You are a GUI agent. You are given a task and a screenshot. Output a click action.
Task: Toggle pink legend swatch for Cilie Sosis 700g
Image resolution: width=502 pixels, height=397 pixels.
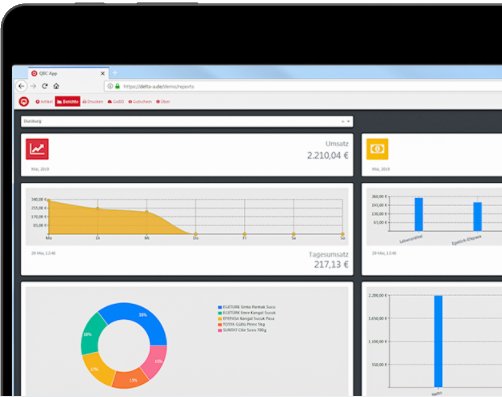[x=220, y=330]
